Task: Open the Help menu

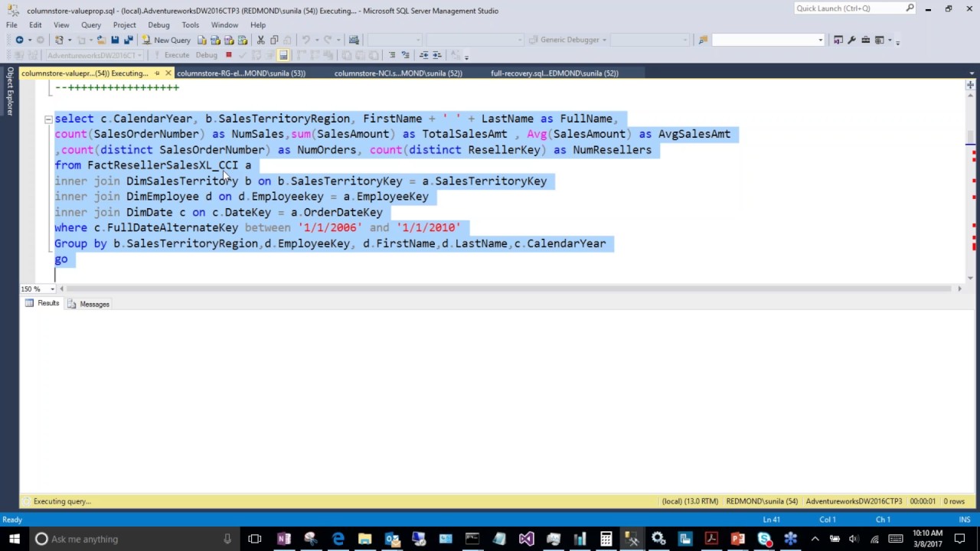Action: [258, 24]
